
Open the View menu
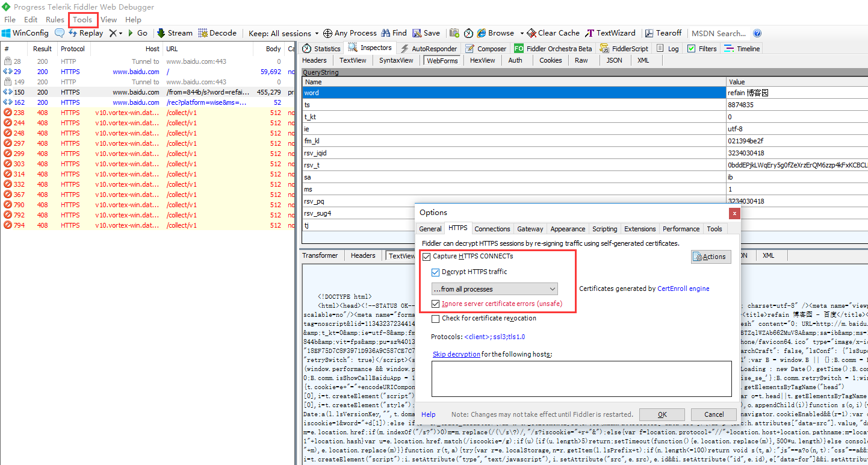(x=109, y=20)
